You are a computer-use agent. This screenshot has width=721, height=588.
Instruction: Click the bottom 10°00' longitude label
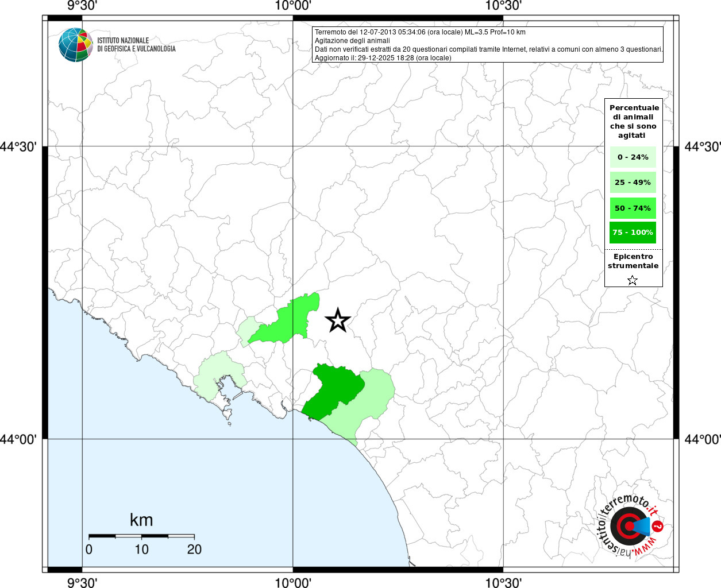click(293, 583)
